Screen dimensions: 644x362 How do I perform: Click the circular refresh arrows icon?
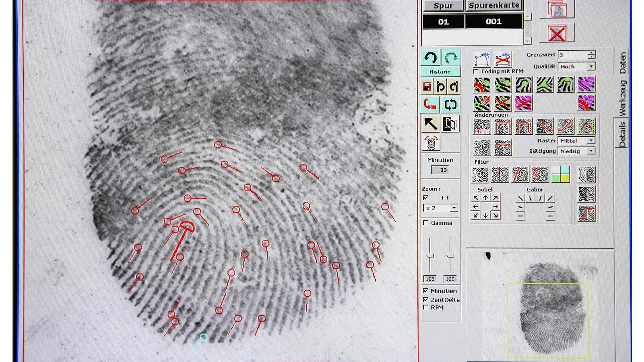click(x=450, y=105)
